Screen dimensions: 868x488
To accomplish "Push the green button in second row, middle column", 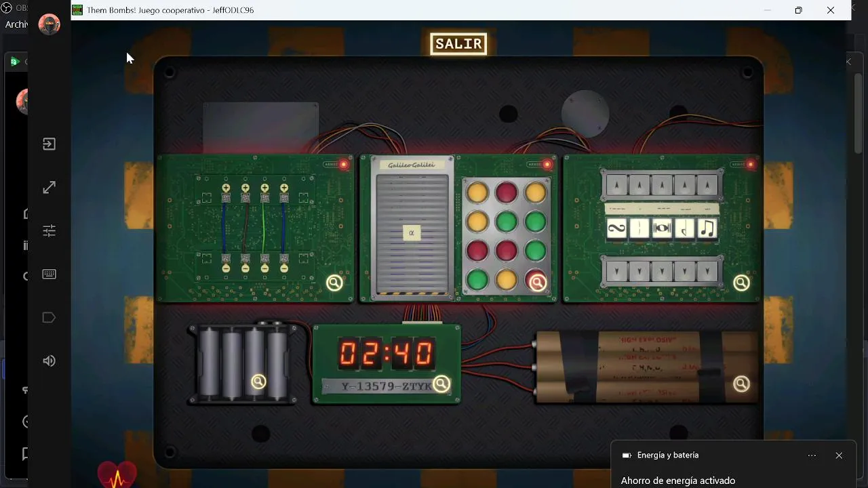I will 507,221.
